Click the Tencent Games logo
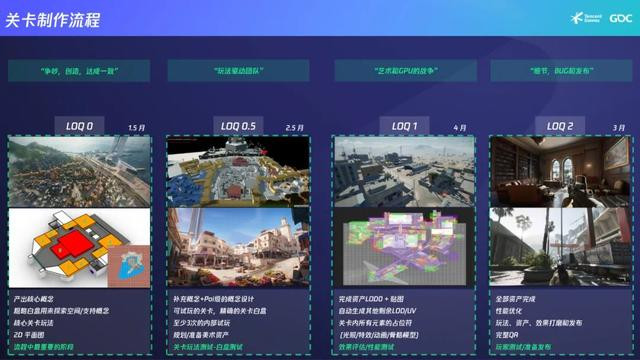 586,18
